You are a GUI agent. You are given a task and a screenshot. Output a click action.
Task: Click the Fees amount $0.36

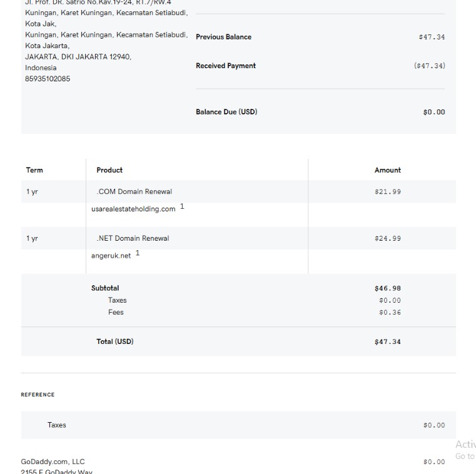[390, 313]
